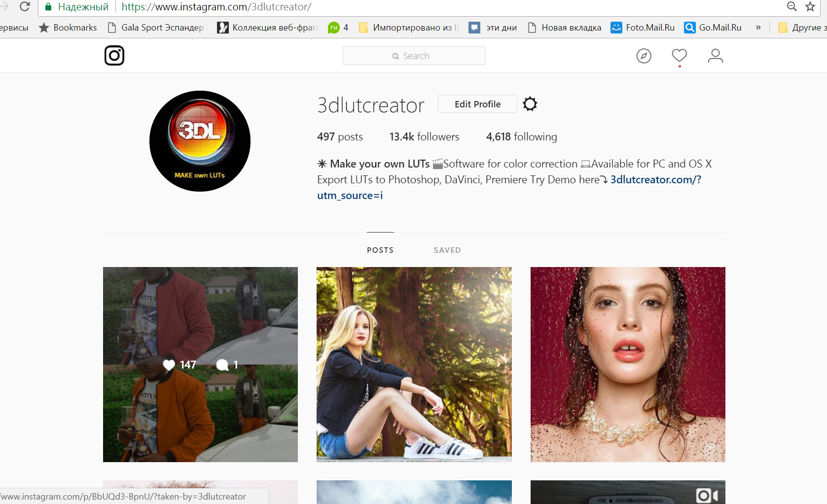Open the 3dlutcreator.com bio link

(x=655, y=179)
